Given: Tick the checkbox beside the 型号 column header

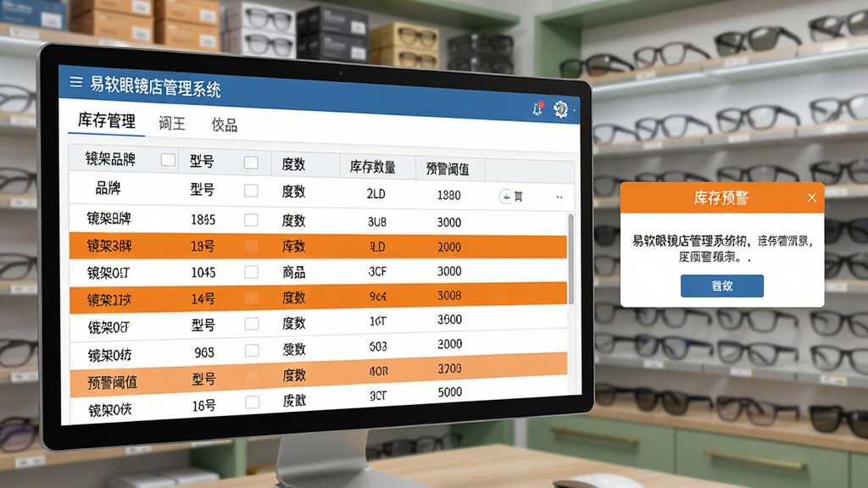Looking at the screenshot, I should point(251,162).
